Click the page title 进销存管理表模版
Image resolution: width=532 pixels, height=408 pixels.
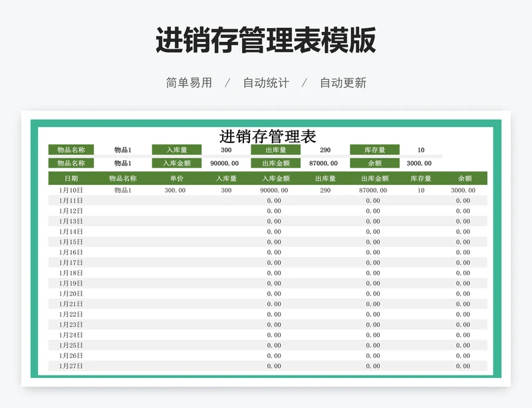click(265, 40)
